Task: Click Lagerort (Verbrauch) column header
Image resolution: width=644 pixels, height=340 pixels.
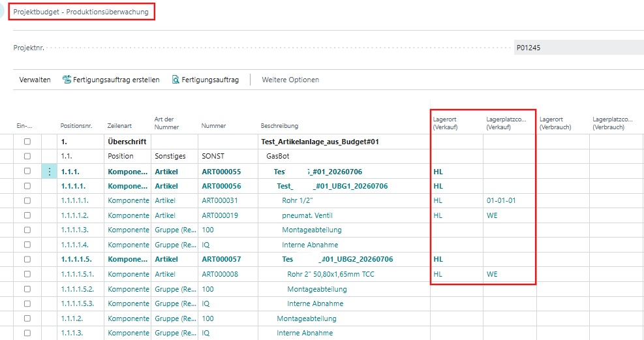Action: 555,123
